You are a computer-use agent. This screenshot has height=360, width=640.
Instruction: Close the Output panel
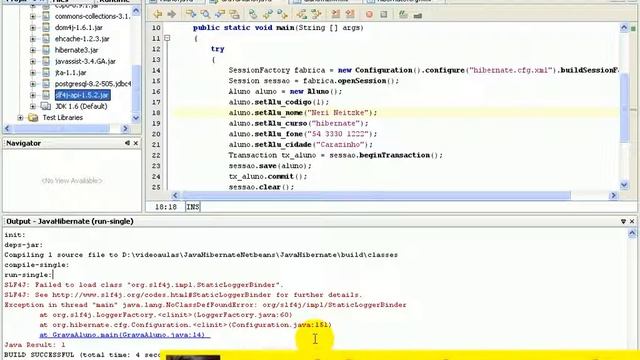coord(632,221)
